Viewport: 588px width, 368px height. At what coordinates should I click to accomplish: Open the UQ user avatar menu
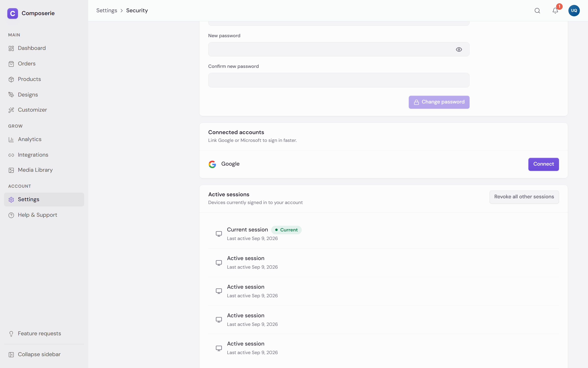pos(574,11)
